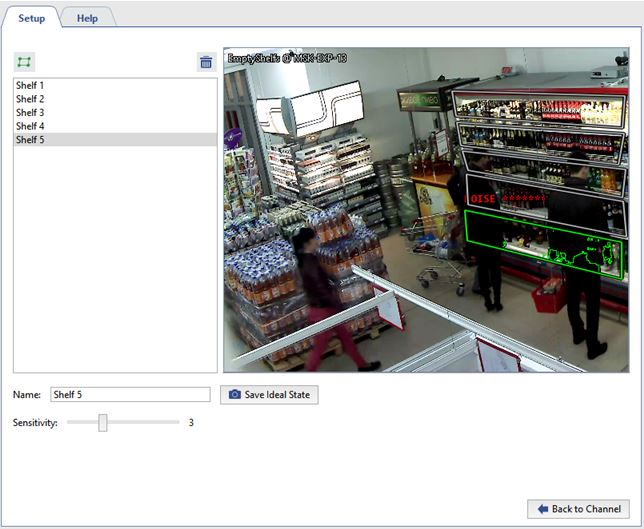Choose Shelf 3 from the shelf list
The width and height of the screenshot is (644, 529).
(x=30, y=113)
